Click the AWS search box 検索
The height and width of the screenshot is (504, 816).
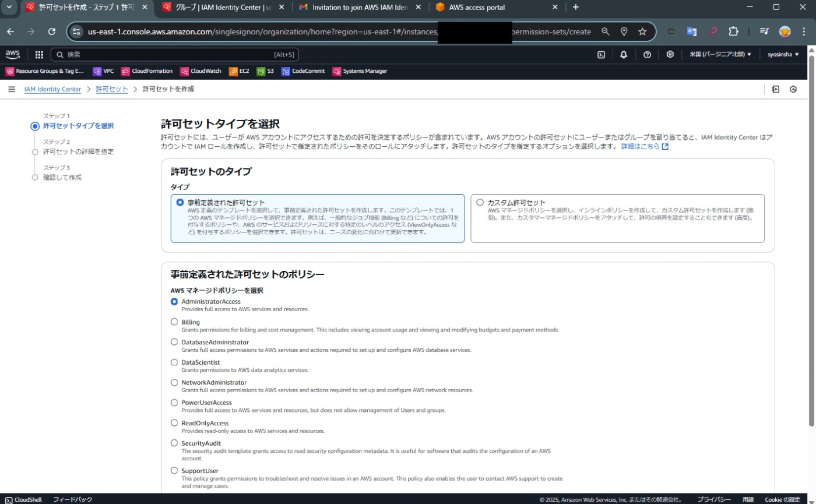coord(175,55)
